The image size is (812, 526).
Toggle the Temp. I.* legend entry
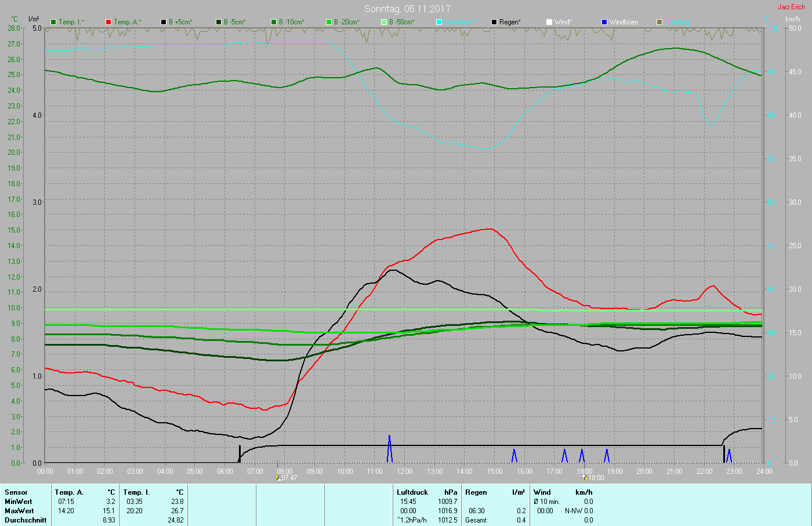pos(67,22)
